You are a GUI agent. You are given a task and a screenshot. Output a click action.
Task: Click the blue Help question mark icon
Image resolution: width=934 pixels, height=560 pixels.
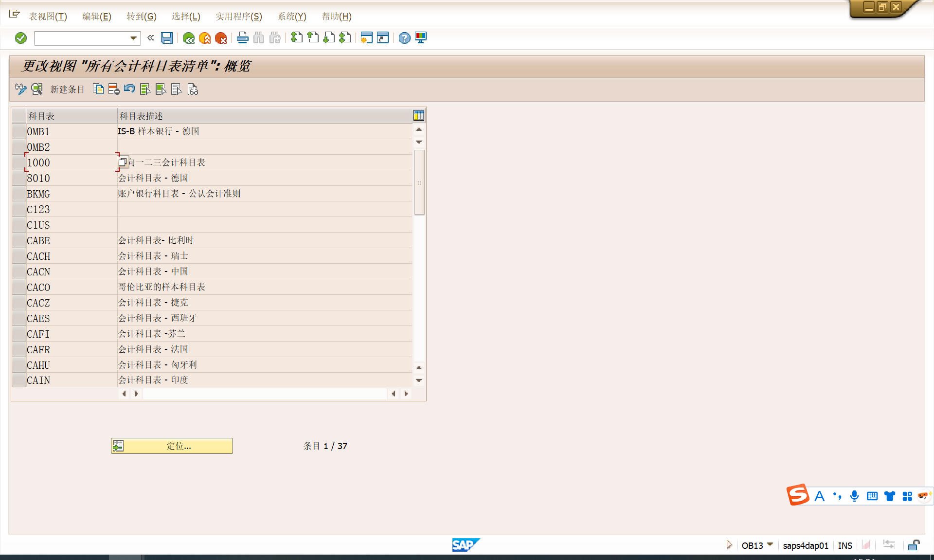pos(404,38)
